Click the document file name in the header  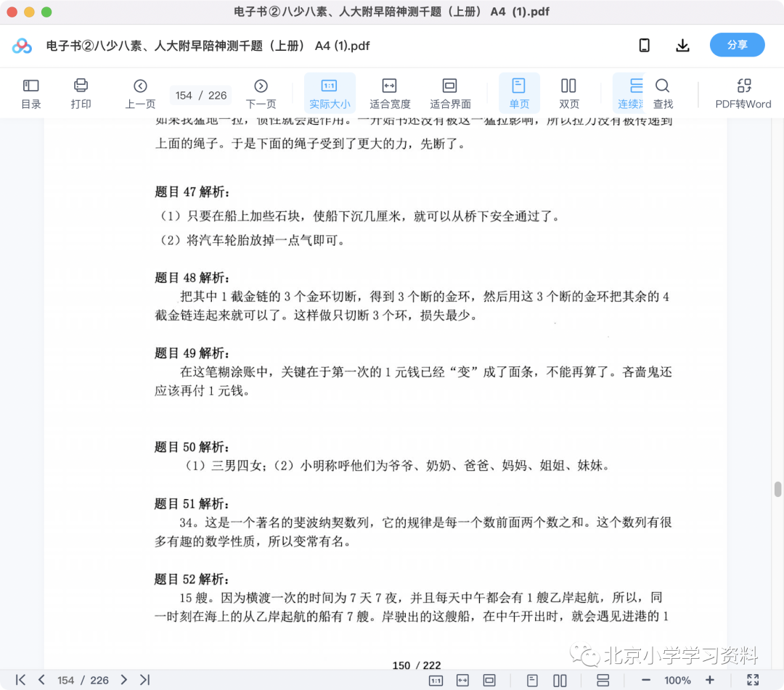pyautogui.click(x=208, y=46)
